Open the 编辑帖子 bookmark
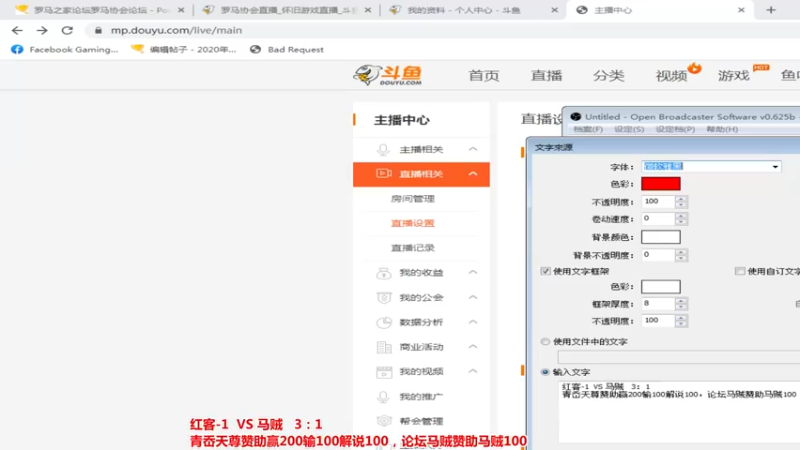 [183, 49]
